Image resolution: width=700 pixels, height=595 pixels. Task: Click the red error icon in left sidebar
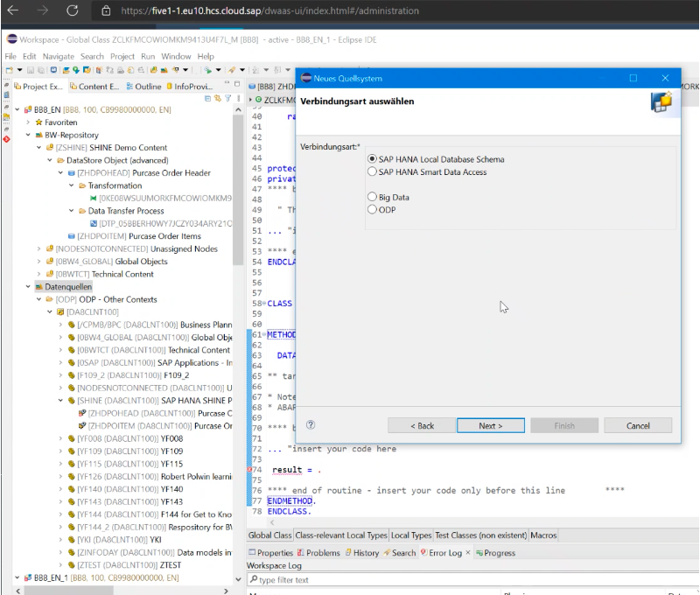pyautogui.click(x=6, y=139)
